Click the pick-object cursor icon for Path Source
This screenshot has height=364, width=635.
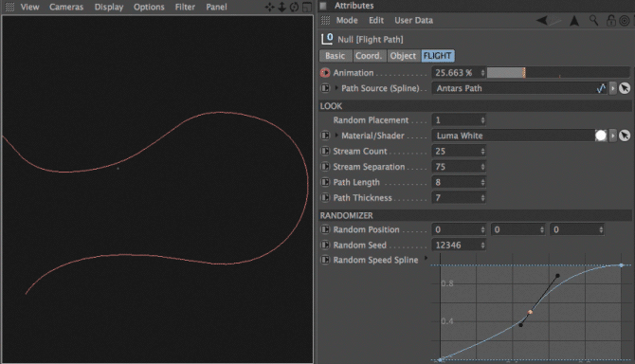click(625, 88)
